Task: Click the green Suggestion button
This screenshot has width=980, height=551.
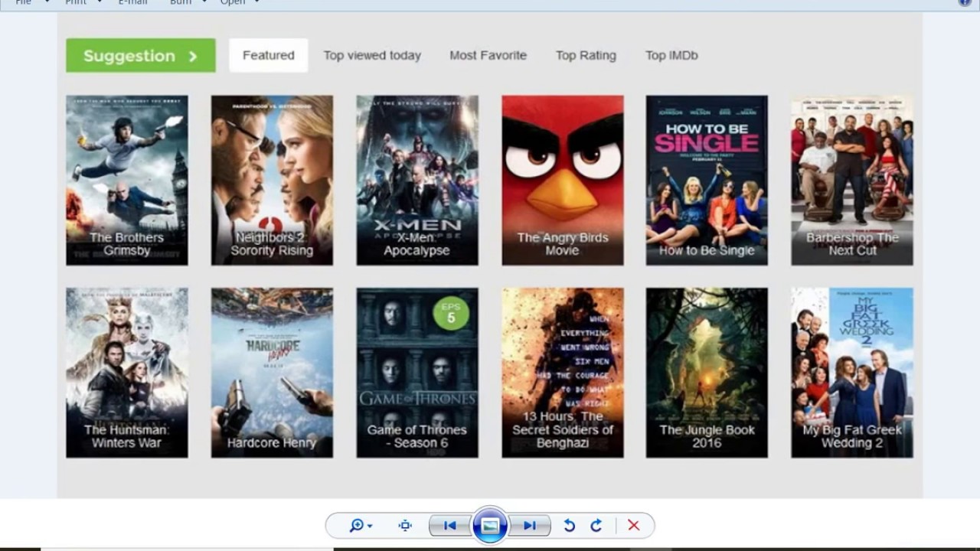Action: click(x=141, y=56)
